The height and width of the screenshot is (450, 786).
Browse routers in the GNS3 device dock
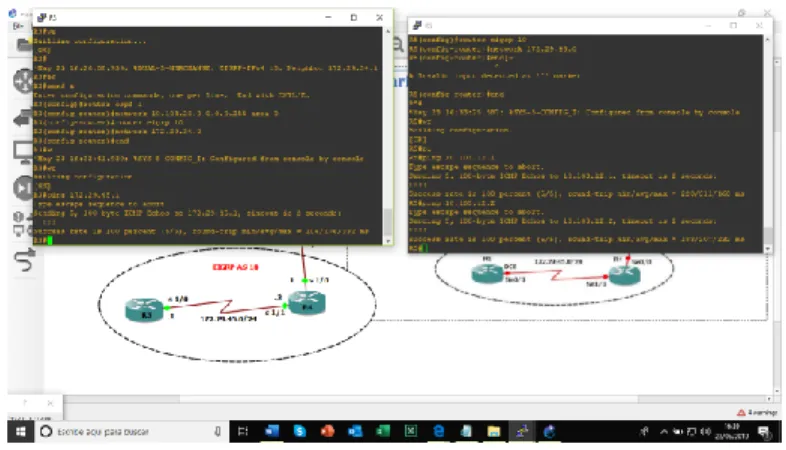tap(23, 81)
